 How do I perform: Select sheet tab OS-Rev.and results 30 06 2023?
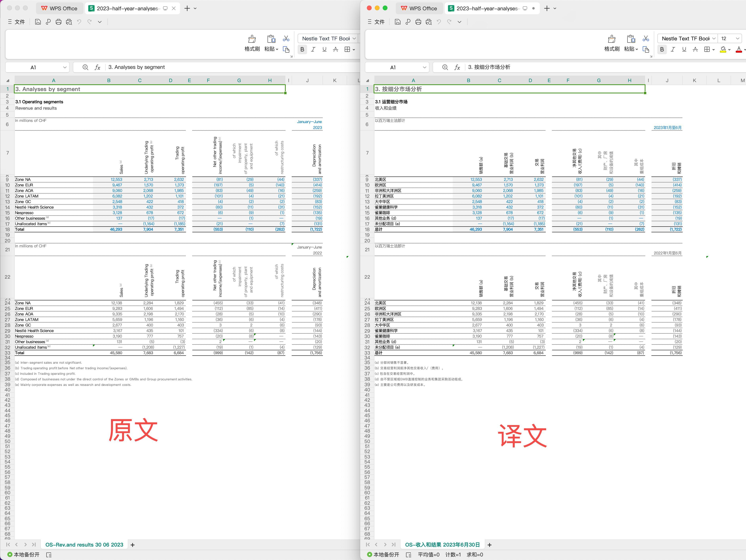coord(84,545)
